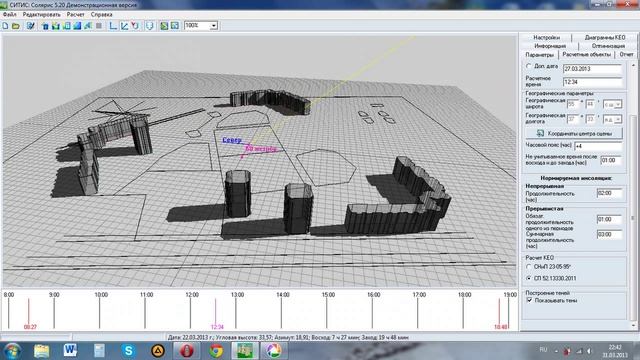Viewport: 640px width, 360px height.
Task: Click the teal grid view toolbar icon
Action: 175,26
